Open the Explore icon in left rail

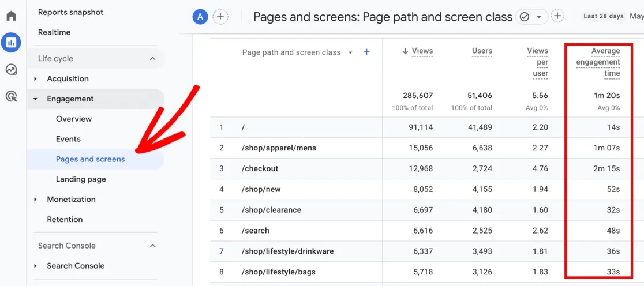pos(11,69)
